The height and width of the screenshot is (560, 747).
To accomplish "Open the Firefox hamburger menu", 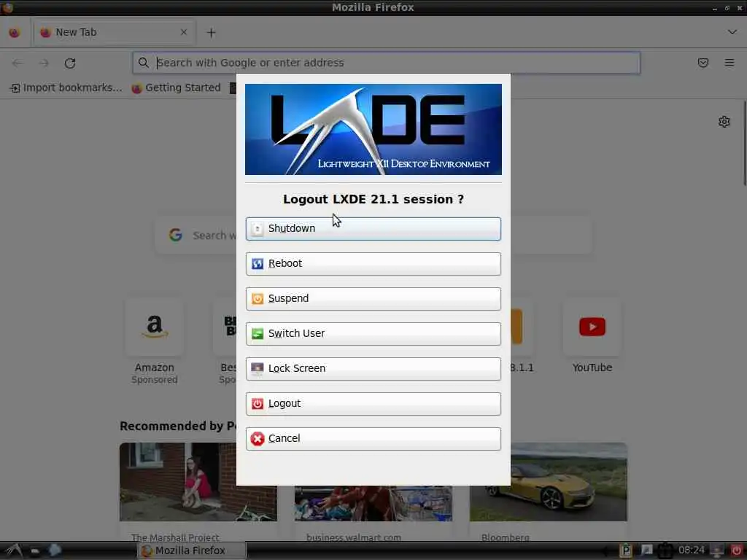I will [x=729, y=63].
